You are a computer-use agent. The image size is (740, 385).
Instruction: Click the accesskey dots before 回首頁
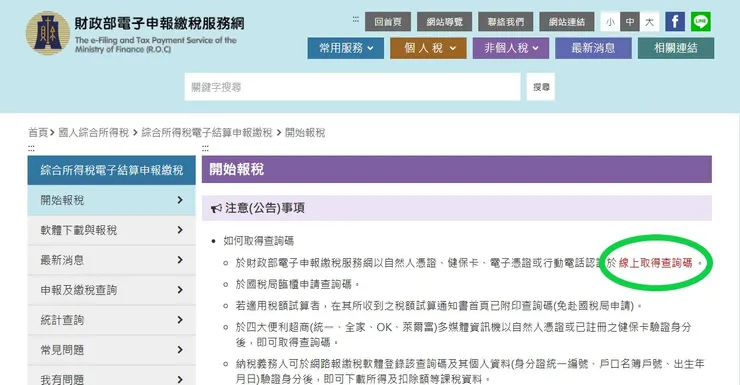[x=355, y=19]
